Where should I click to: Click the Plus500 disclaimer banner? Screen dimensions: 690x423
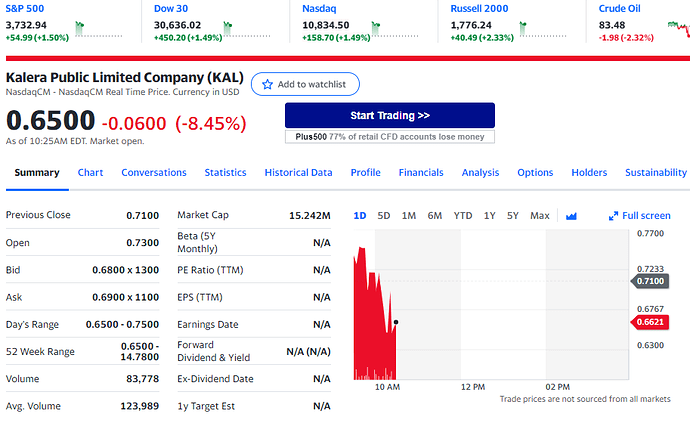[x=390, y=137]
